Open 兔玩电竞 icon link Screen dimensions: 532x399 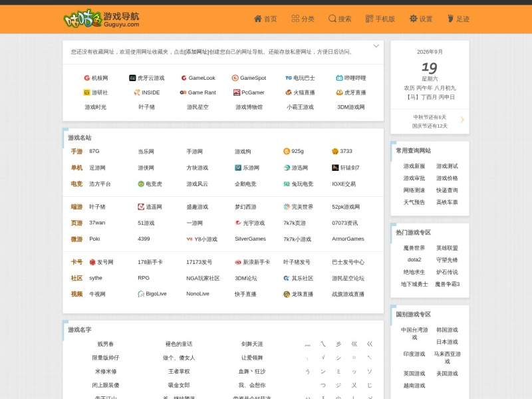pyautogui.click(x=298, y=184)
